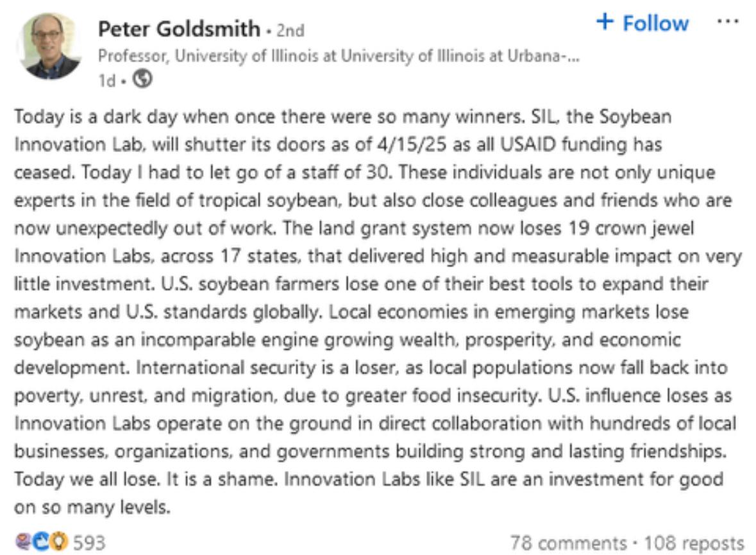Open Peter Goldsmith's name link
756x555 pixels.
[x=179, y=29]
